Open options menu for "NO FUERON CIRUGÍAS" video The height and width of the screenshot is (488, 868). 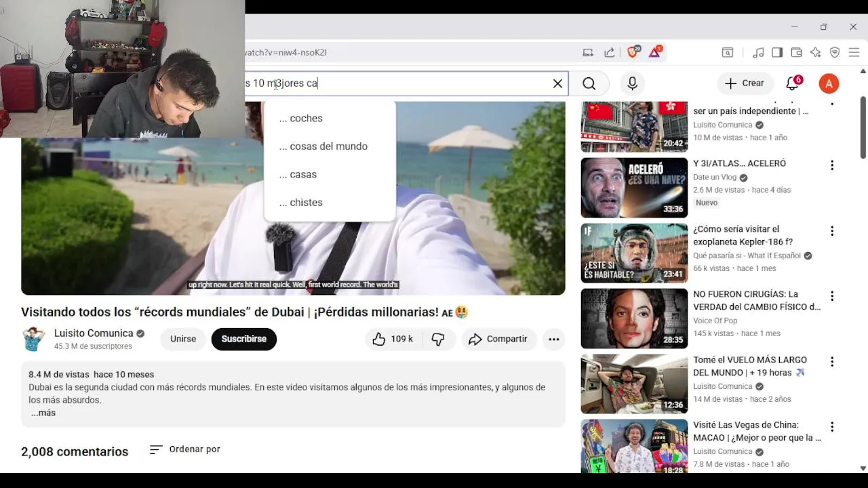[x=831, y=296]
